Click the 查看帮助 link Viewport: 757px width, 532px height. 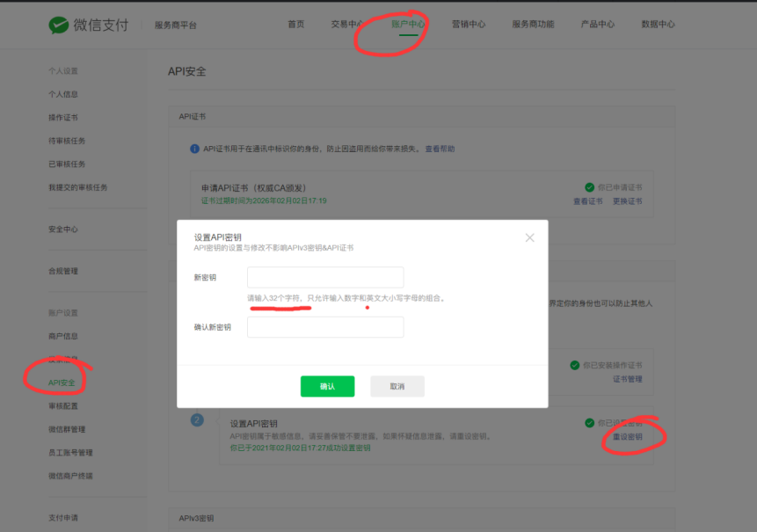(x=440, y=149)
